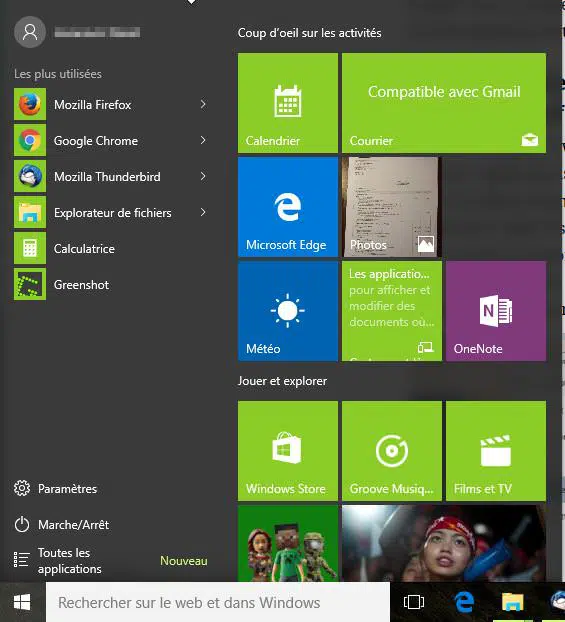Open the Photos tile

pos(392,207)
